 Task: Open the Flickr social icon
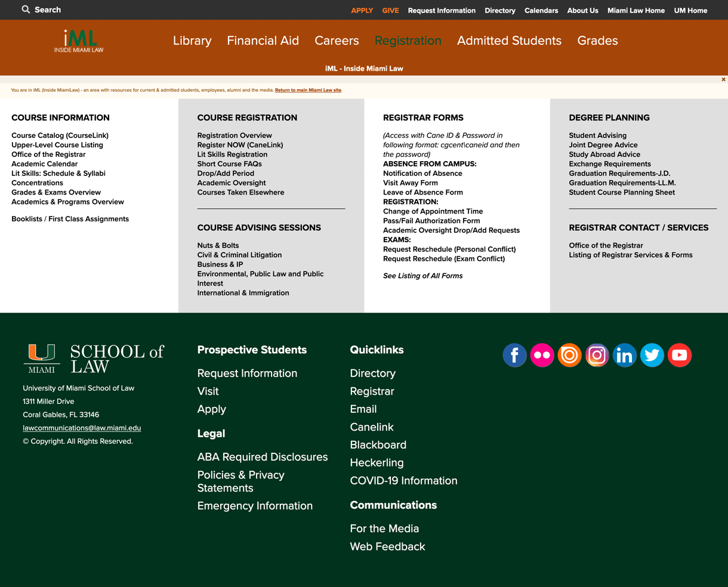542,355
